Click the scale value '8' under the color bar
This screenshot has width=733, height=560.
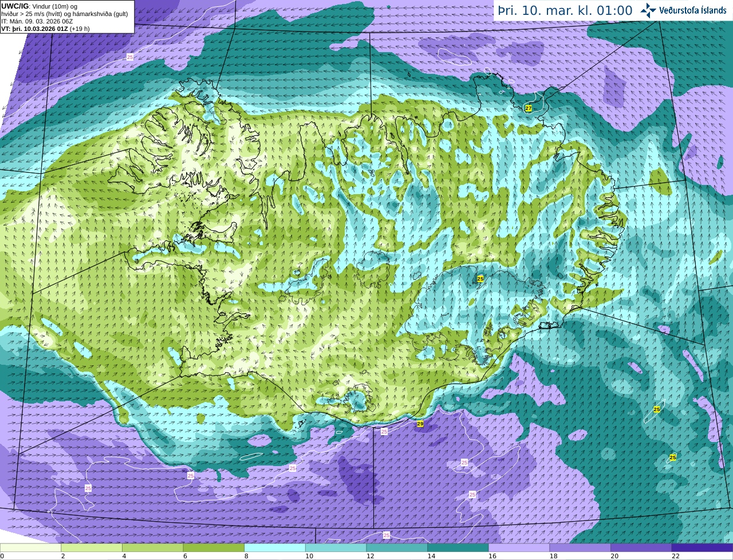246,556
